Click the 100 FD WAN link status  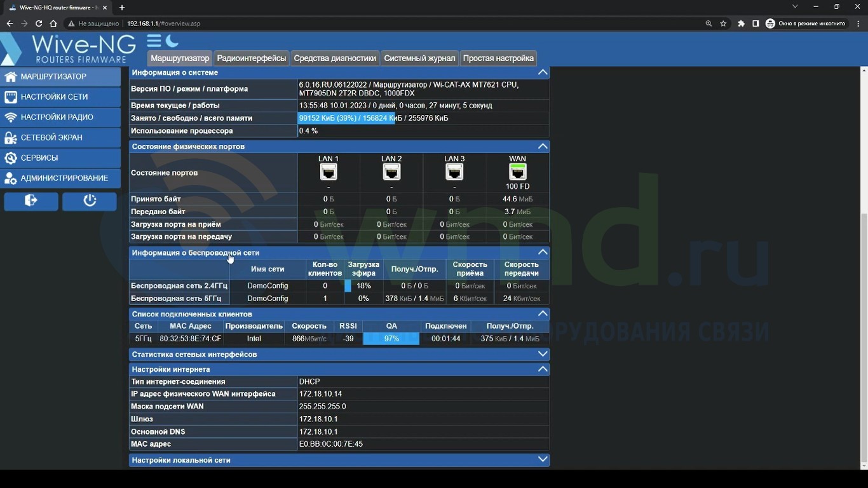518,186
